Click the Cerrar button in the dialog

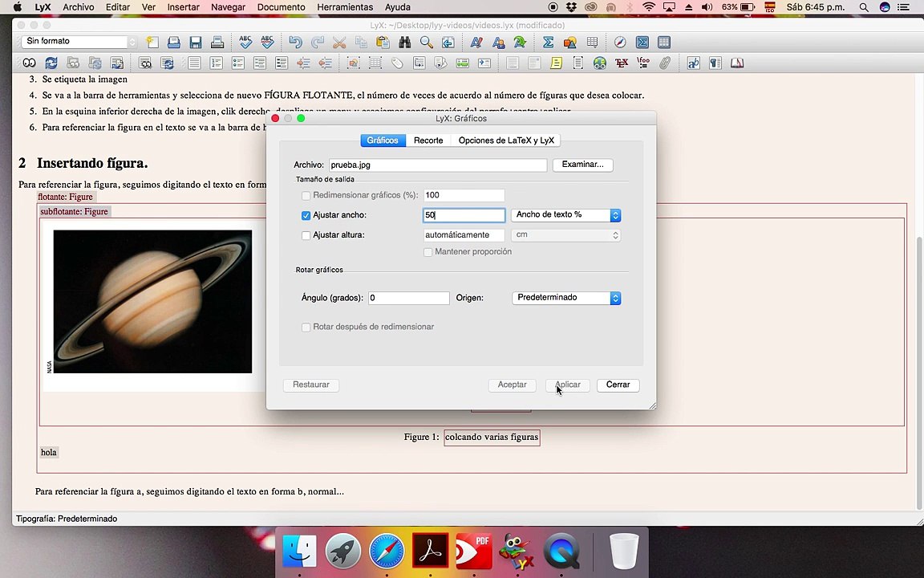pos(618,385)
